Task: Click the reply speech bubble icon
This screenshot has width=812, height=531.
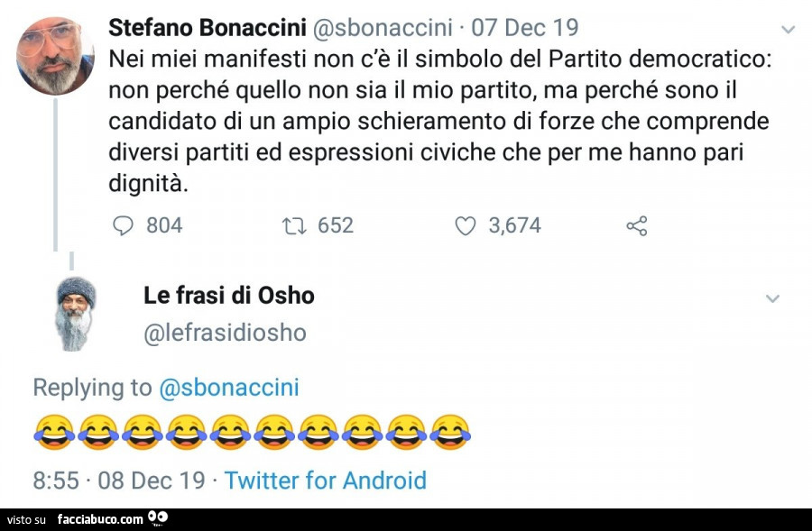Action: pos(122,225)
